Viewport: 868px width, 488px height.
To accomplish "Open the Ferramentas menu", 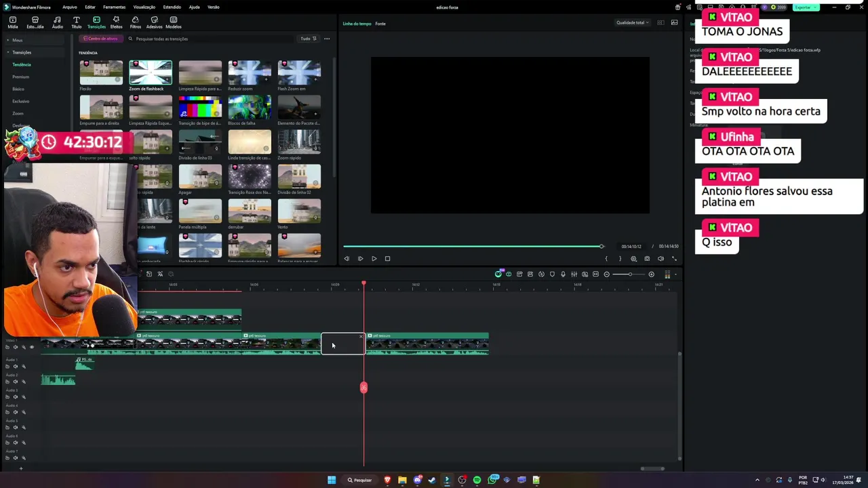I will point(114,7).
